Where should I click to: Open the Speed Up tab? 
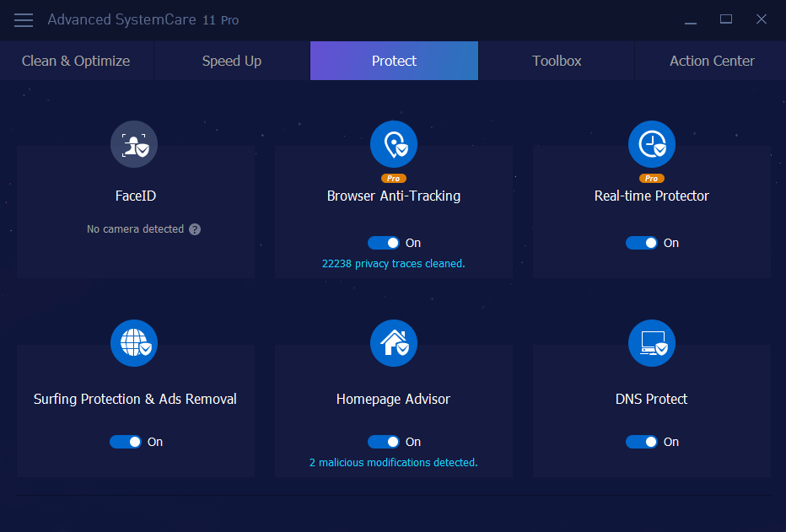coord(232,61)
